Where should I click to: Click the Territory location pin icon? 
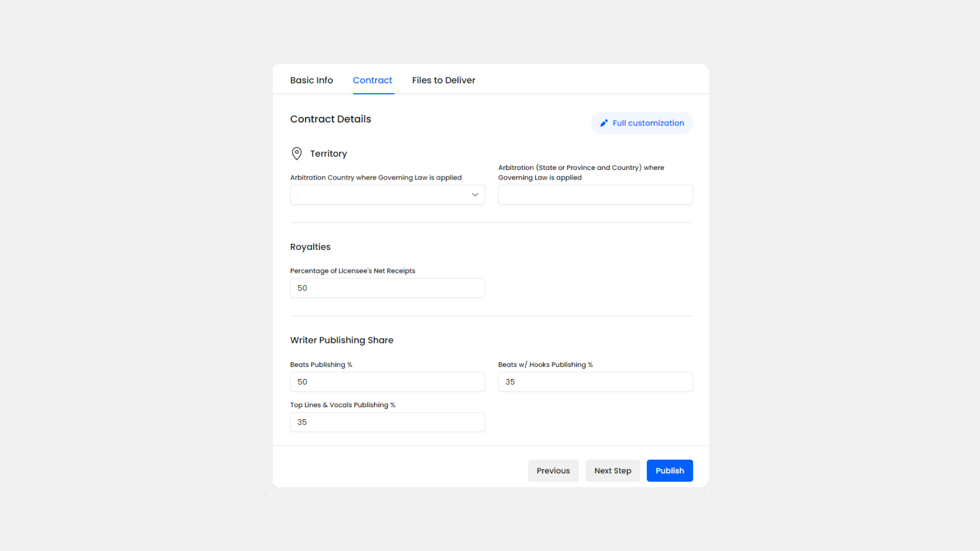[x=297, y=154]
